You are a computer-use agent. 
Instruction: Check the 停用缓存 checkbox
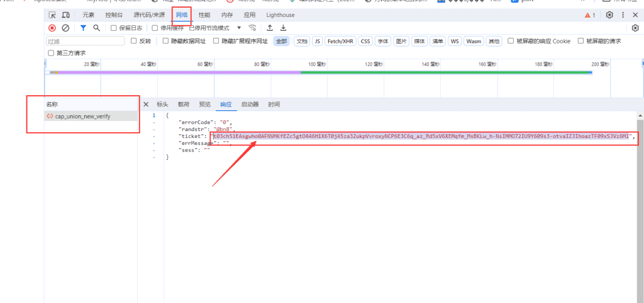pos(155,28)
